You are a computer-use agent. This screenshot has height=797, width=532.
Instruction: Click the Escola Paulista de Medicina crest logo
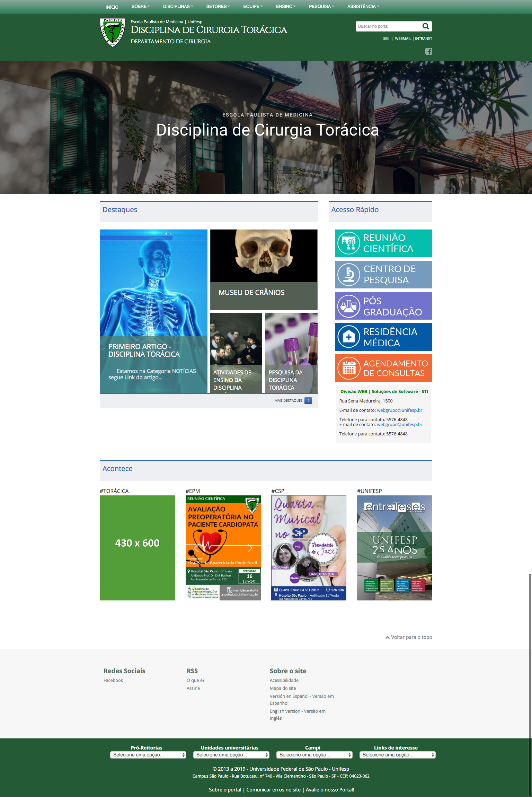click(x=113, y=32)
